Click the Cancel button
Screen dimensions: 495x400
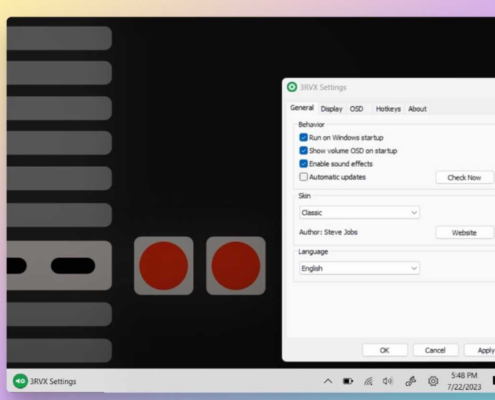tap(435, 350)
